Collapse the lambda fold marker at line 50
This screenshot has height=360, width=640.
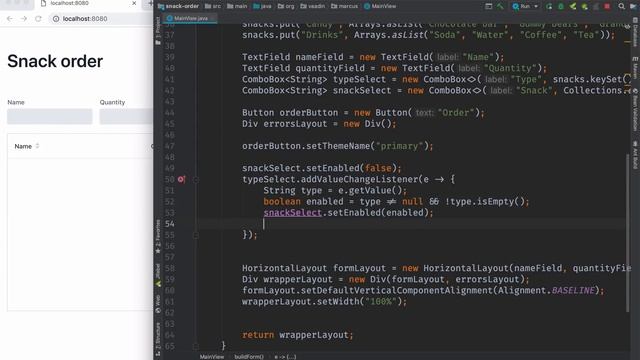coord(196,179)
